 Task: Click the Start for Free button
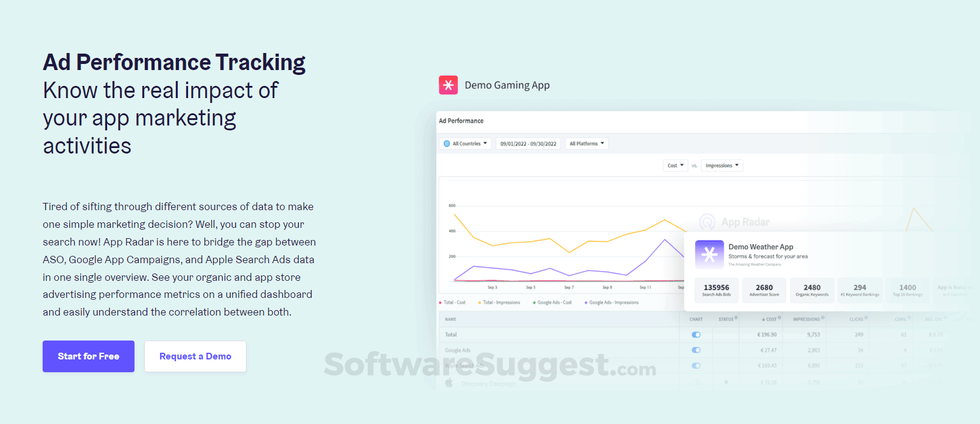(88, 356)
